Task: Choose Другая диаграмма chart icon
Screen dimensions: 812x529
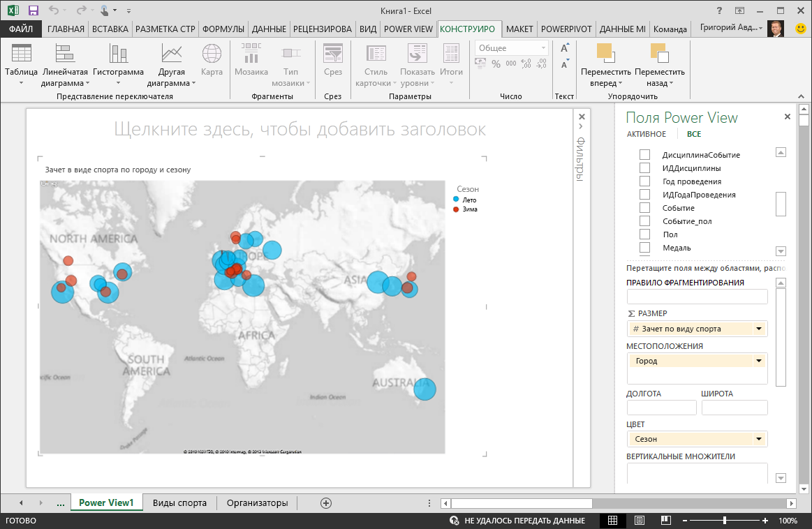Action: point(171,53)
